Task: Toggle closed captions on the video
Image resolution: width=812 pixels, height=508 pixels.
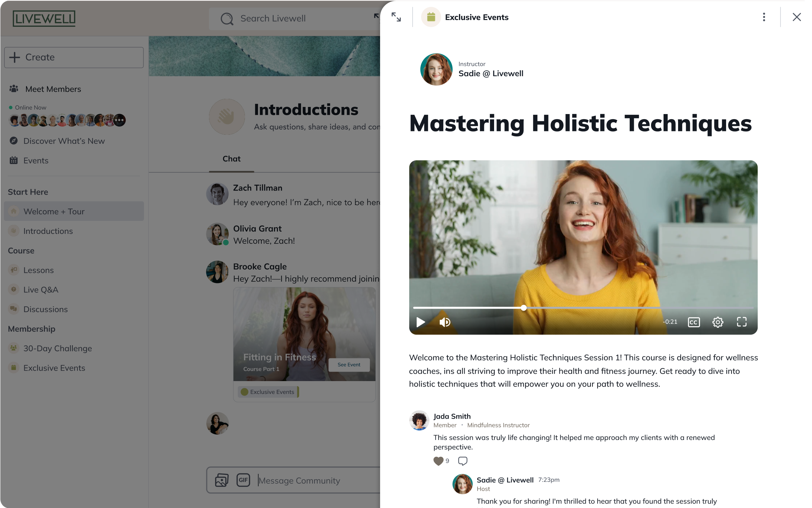Action: coord(694,322)
